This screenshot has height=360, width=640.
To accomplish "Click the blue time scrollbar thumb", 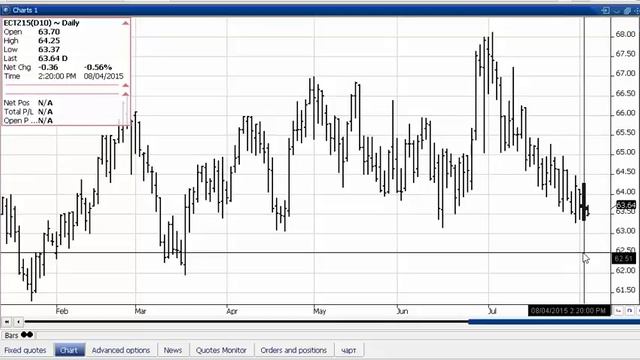I will [x=554, y=322].
